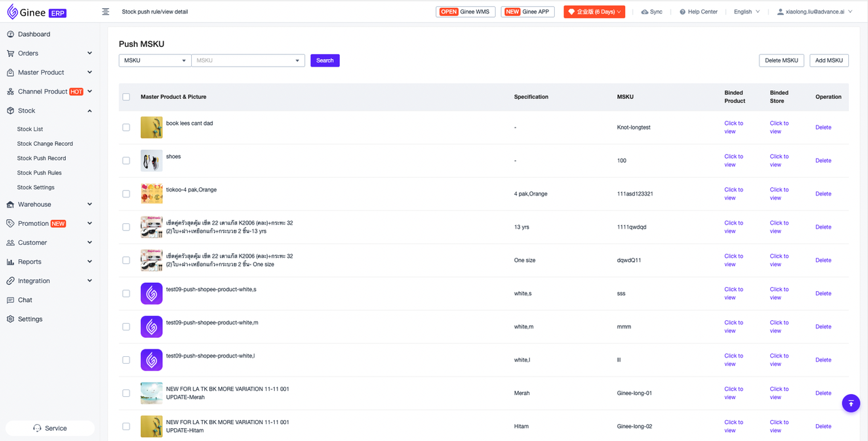Select the tiokoo-4 pak,Orange row checkbox
This screenshot has height=441, width=868.
[x=126, y=194]
